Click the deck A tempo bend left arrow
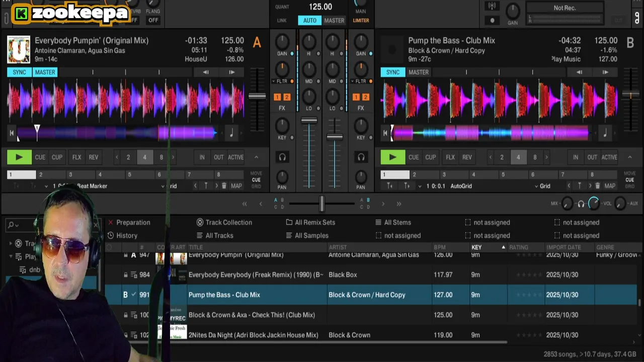The image size is (644, 362). (x=205, y=72)
